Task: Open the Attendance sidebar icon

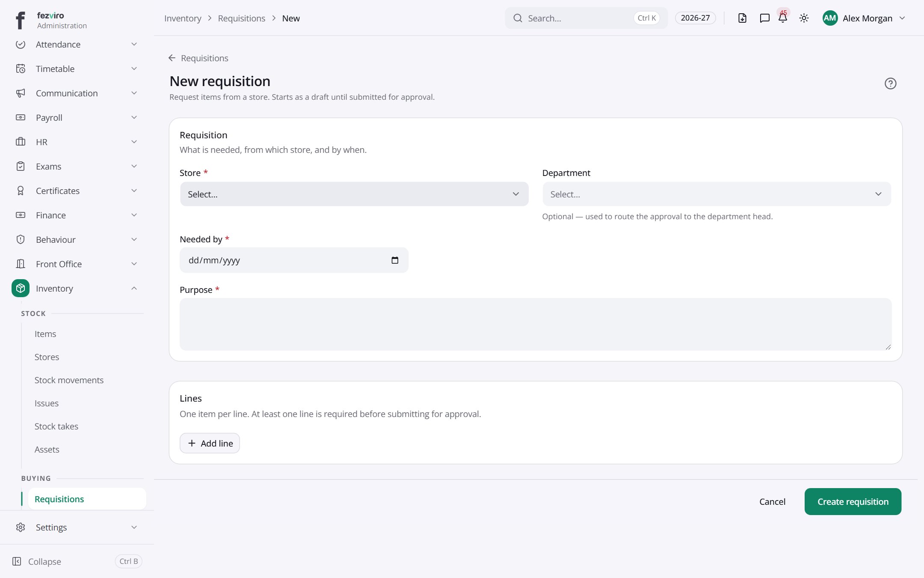Action: pos(21,45)
